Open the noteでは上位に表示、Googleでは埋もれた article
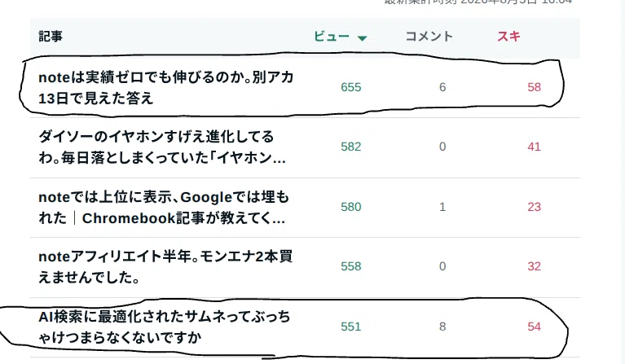625x364 pixels. tap(164, 208)
